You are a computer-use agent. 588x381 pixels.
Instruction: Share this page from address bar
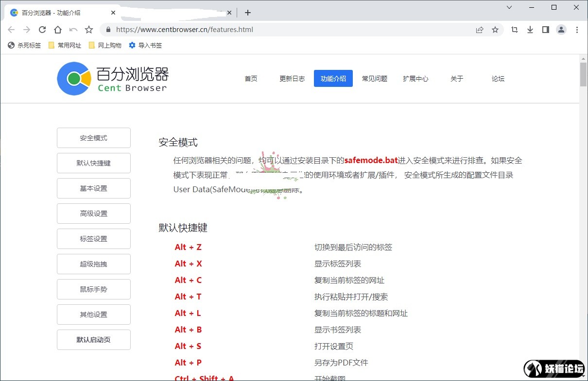click(480, 30)
